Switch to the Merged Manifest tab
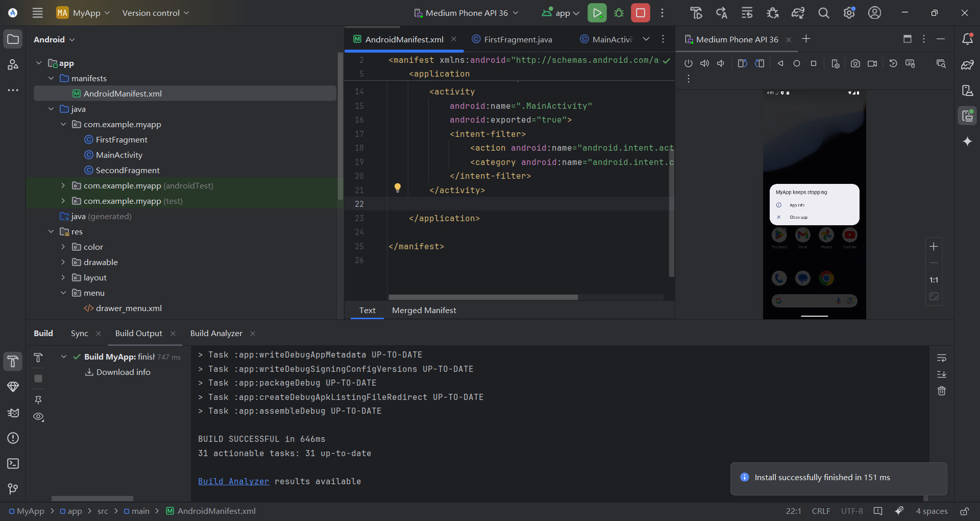Viewport: 980px width, 521px height. (x=424, y=310)
